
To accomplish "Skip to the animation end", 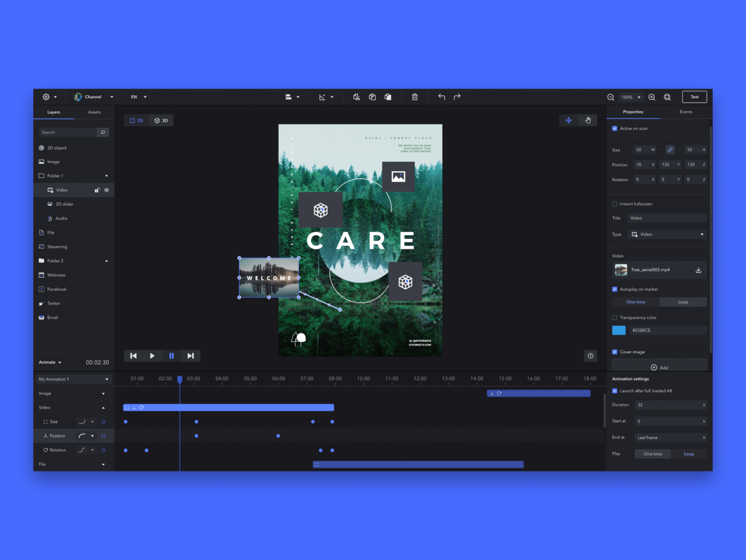I will (x=190, y=356).
